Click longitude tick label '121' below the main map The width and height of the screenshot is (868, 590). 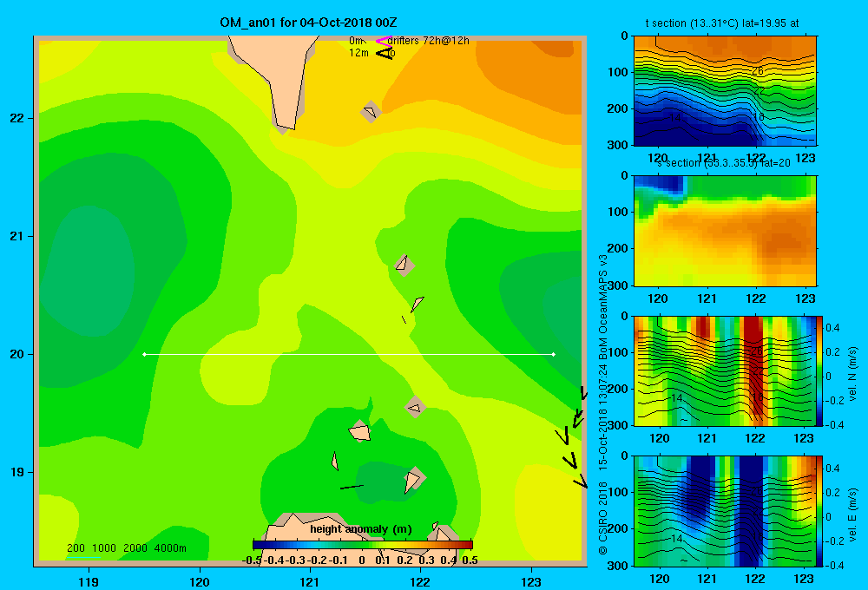(310, 581)
